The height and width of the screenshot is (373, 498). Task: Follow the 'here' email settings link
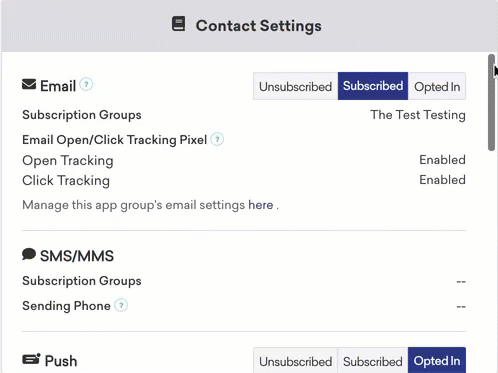tap(261, 205)
